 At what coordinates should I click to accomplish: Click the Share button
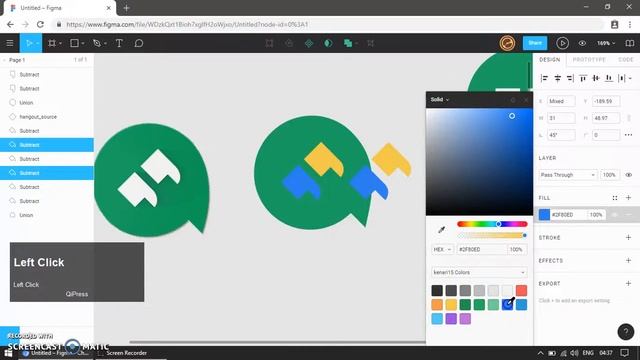coord(535,43)
